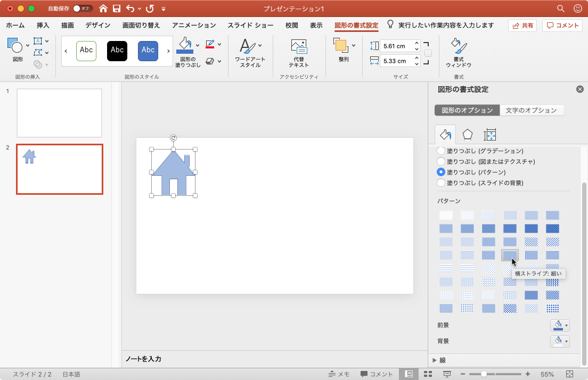This screenshot has width=588, height=380.
Task: Select slide background fill (スライドの背景) radio
Action: pyautogui.click(x=441, y=183)
